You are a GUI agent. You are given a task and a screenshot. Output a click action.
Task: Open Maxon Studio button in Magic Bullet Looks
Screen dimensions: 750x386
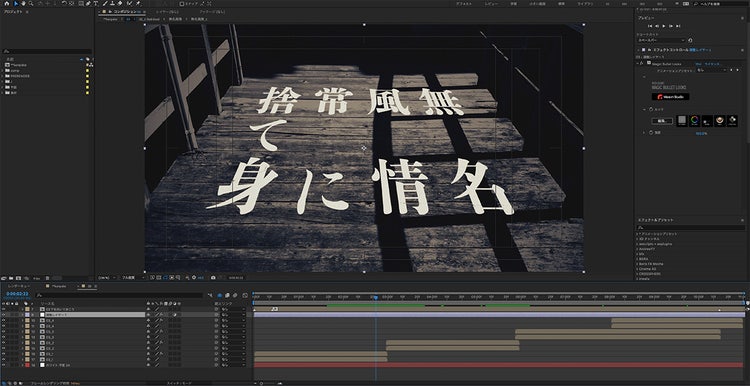coord(671,97)
